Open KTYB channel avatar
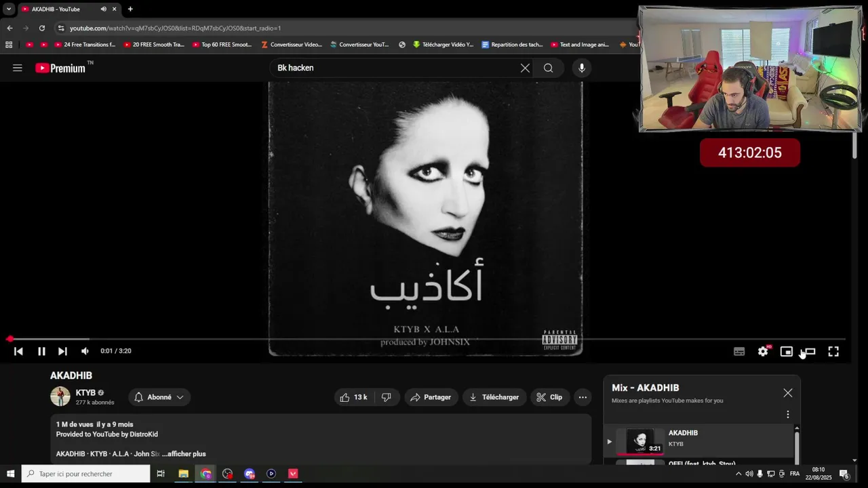 click(x=60, y=396)
